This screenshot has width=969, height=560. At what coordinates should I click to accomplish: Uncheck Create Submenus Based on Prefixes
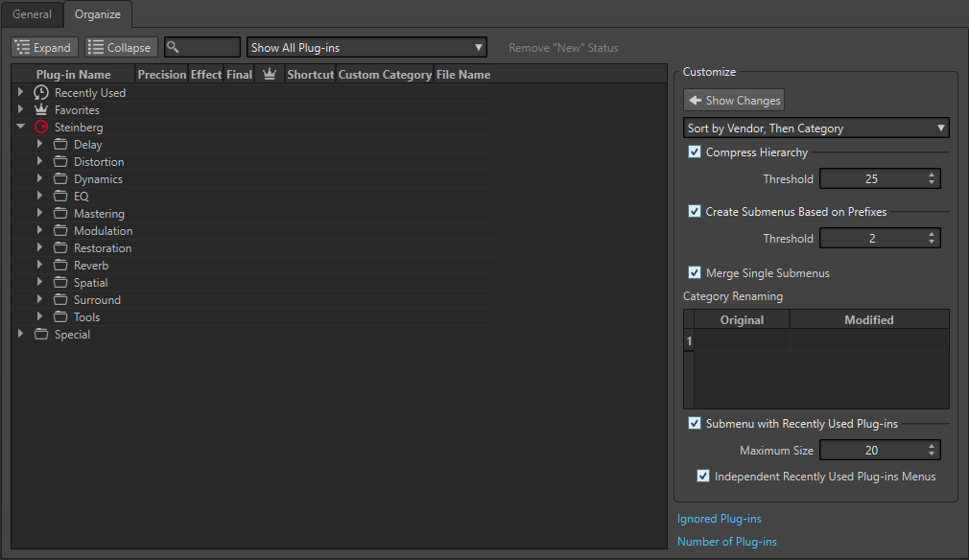coord(695,212)
